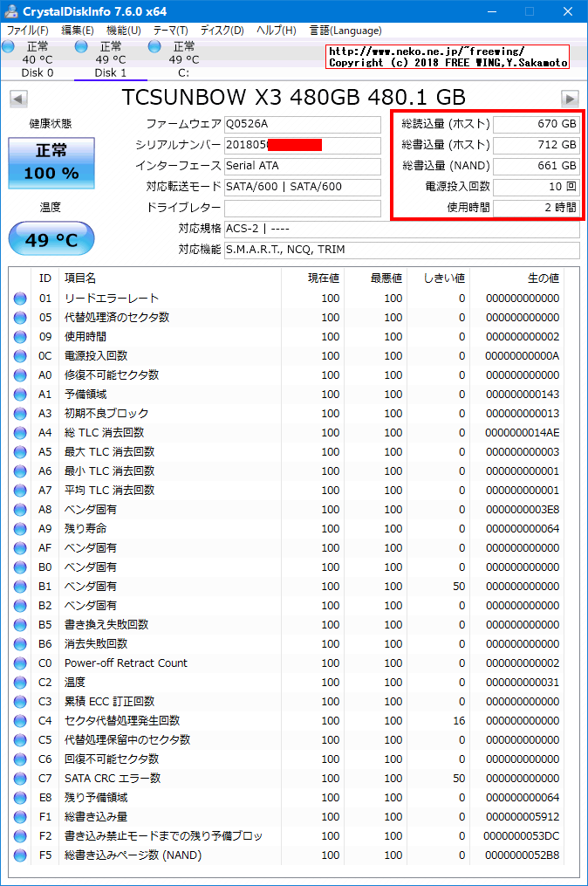This screenshot has height=886, width=588.
Task: Click the 総読込量 (ホスト) value 670 GB
Action: coord(537,124)
